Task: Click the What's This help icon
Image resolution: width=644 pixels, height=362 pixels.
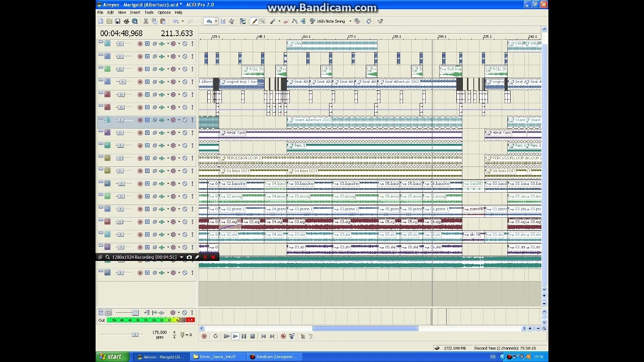Action: (x=380, y=21)
